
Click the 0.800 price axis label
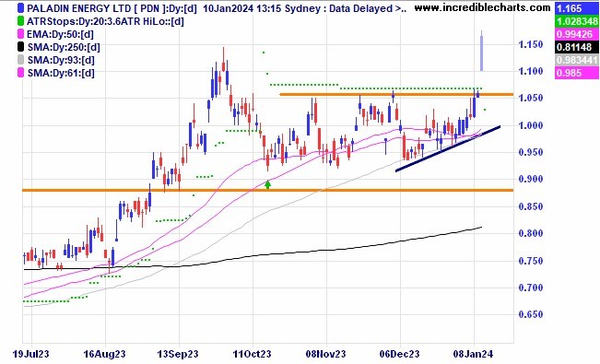pyautogui.click(x=531, y=233)
